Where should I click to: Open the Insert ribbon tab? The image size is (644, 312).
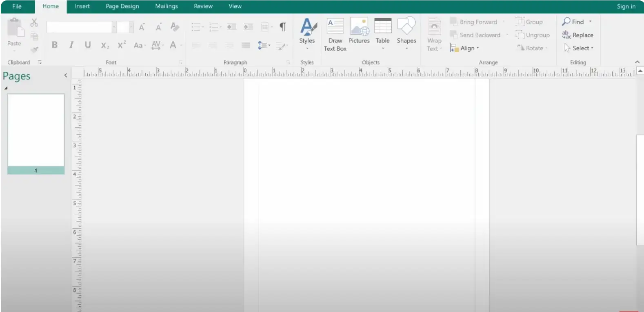82,6
